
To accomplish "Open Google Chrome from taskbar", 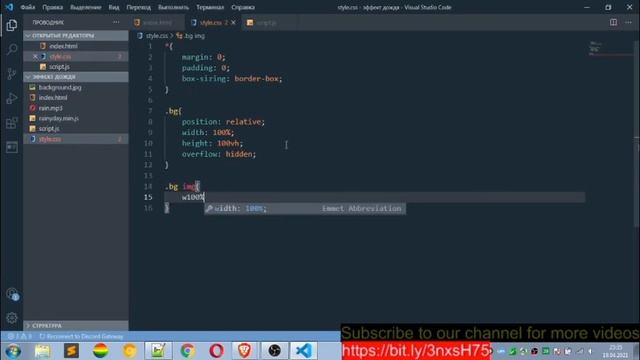I will tap(187, 351).
